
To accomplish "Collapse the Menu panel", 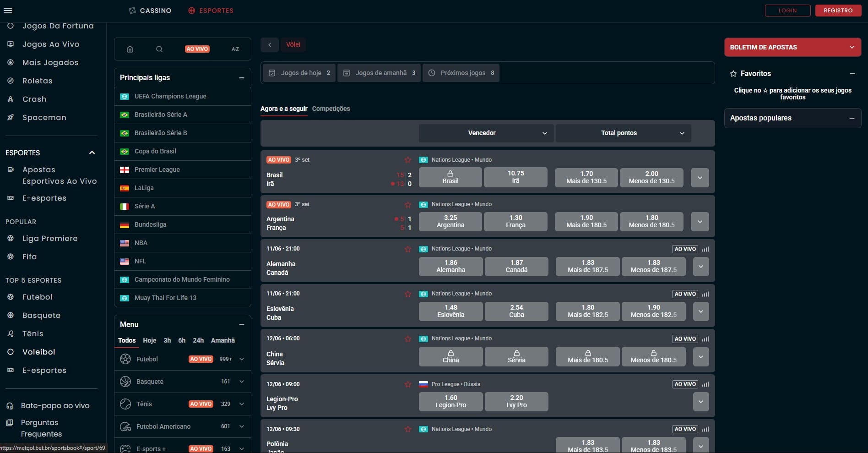I will pos(242,325).
